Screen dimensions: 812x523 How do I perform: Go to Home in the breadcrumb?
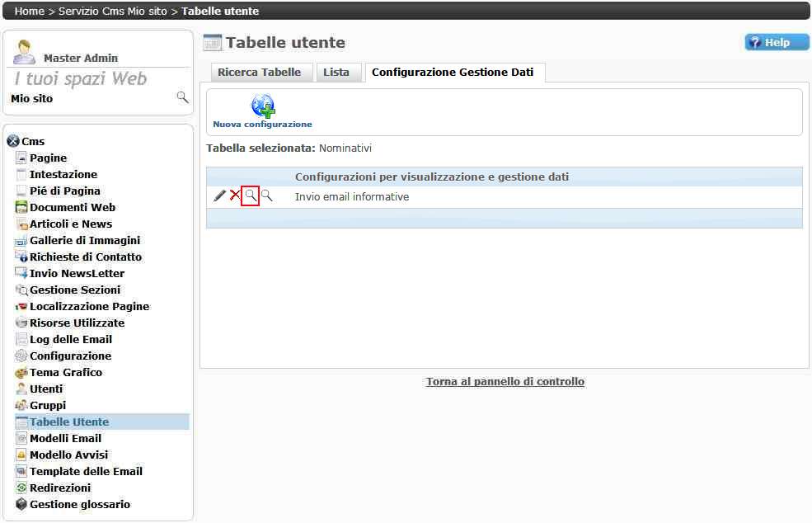(x=30, y=11)
